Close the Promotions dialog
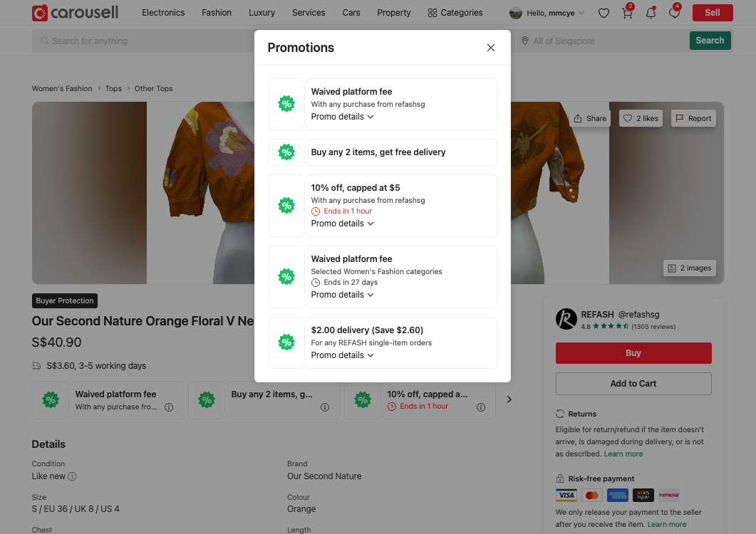The image size is (756, 534). tap(491, 48)
